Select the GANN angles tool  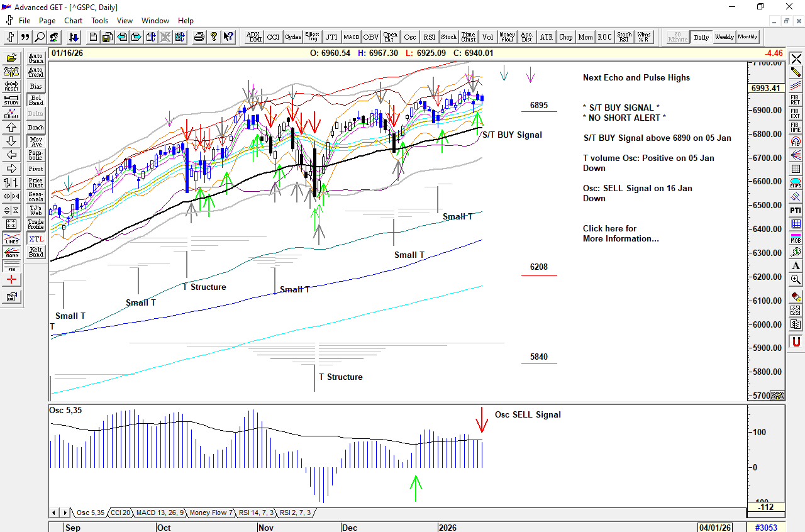click(11, 253)
